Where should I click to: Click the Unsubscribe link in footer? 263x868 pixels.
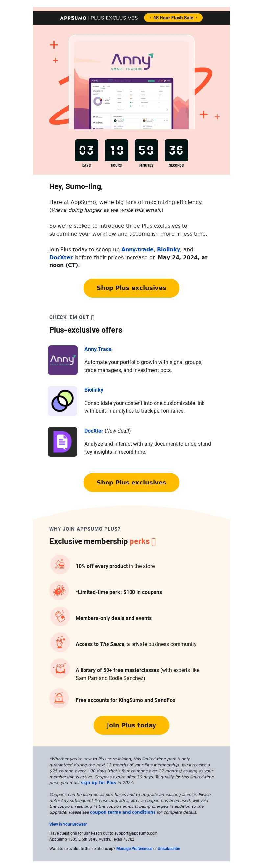[169, 849]
